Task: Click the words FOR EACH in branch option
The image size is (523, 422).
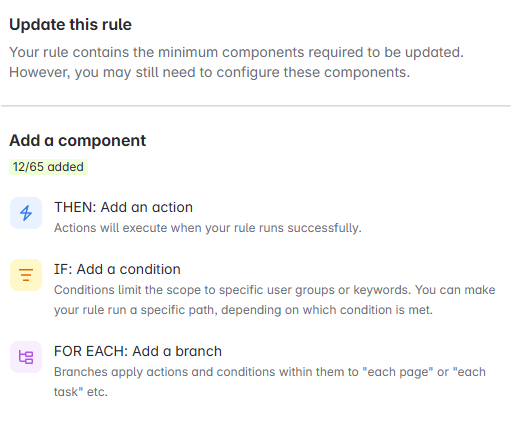Action: click(90, 351)
